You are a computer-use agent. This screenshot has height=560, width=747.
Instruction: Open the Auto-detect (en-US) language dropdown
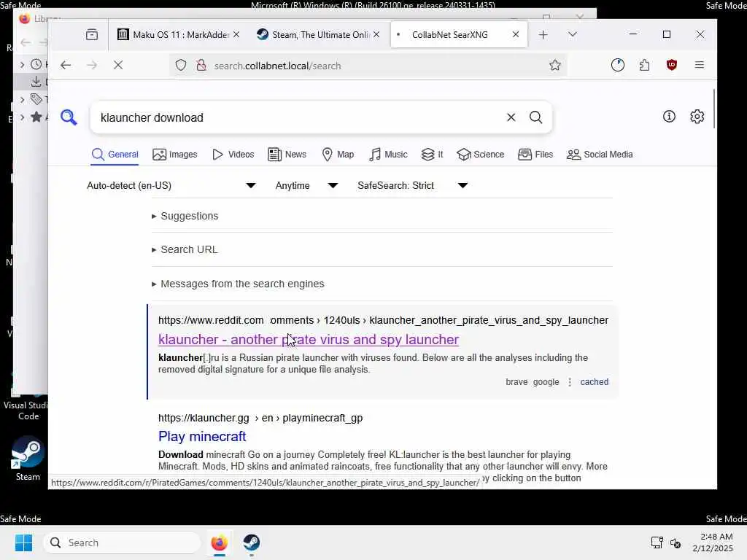(171, 186)
